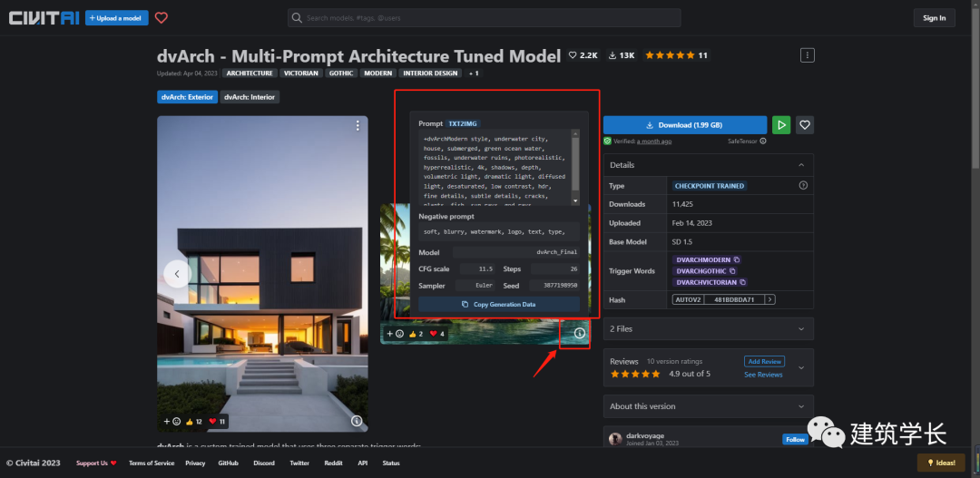Screen dimensions: 980x478
Task: Collapse the Details section
Action: click(x=800, y=165)
